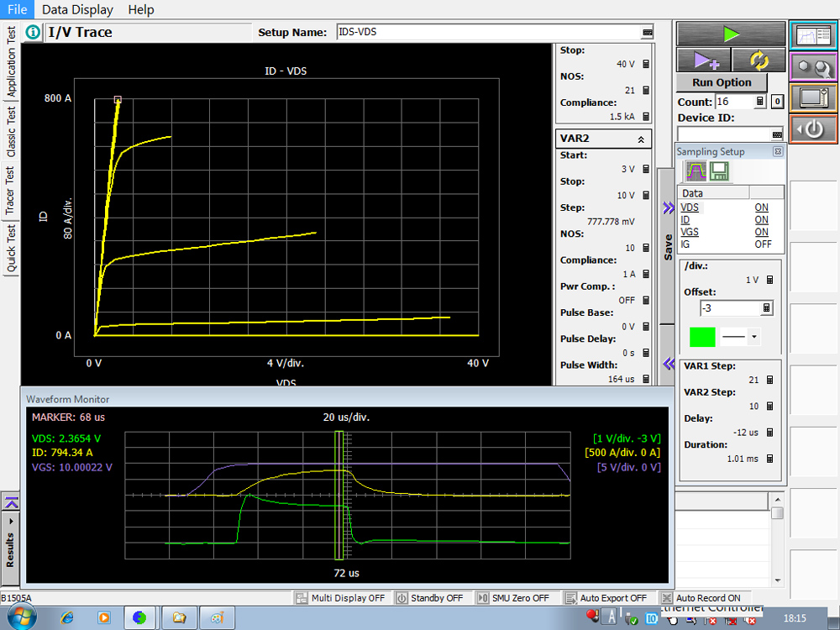Click the orange standby power icon
The image size is (840, 630).
pyautogui.click(x=812, y=129)
